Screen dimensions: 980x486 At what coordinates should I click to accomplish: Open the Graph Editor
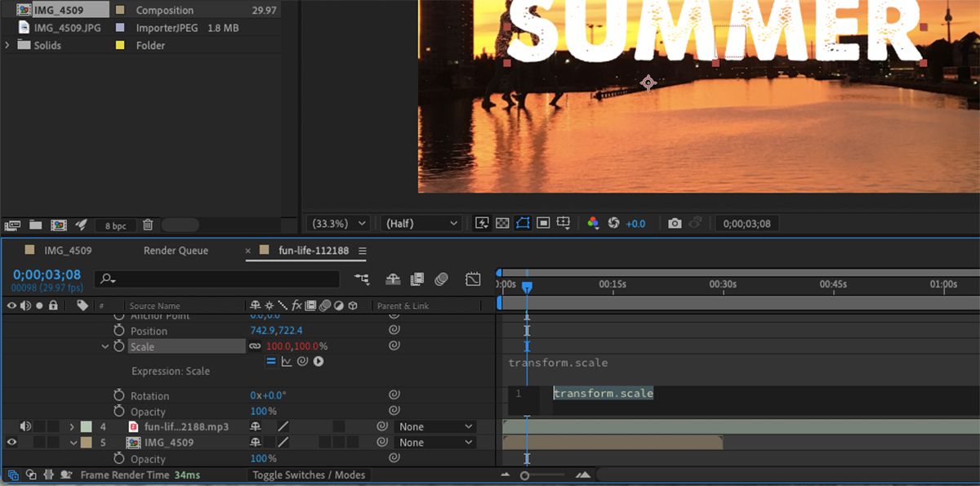[x=473, y=279]
